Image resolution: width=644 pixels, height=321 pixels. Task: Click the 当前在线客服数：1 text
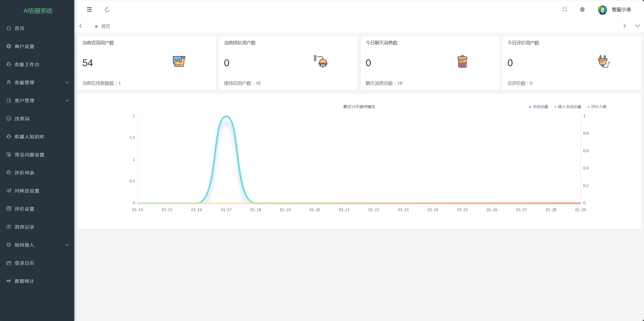pyautogui.click(x=101, y=83)
